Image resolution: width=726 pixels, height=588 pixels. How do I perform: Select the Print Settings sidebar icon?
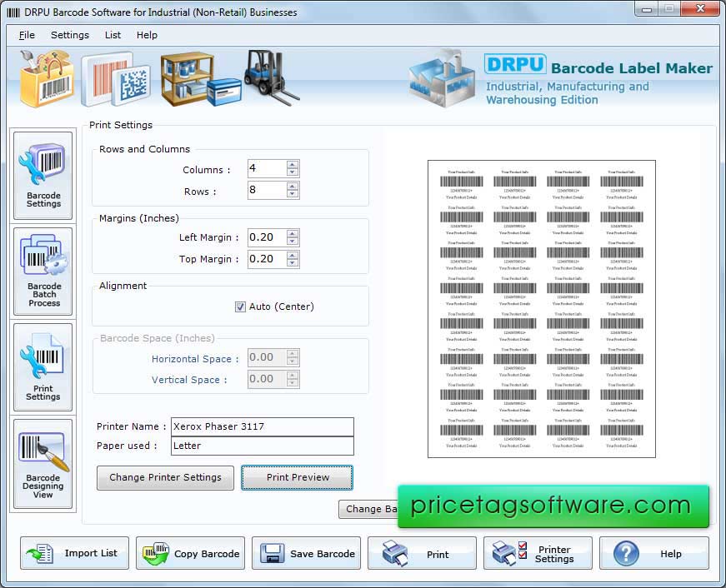[43, 367]
